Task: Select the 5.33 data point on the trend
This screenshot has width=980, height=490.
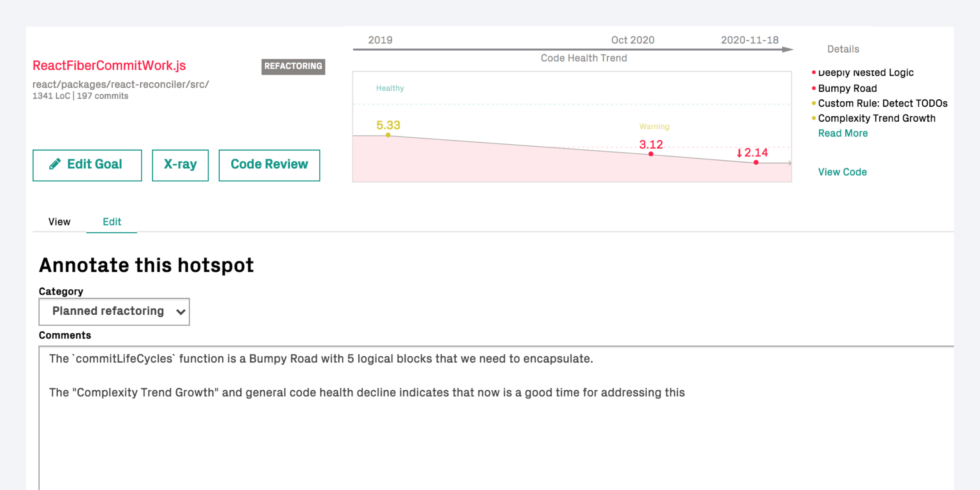Action: (388, 135)
